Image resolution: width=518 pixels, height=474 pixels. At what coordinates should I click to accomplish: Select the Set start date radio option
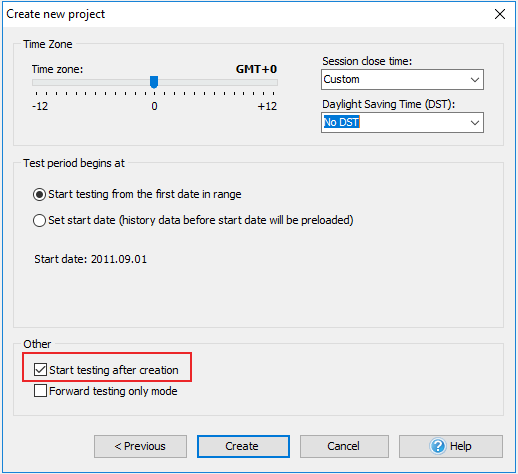pyautogui.click(x=39, y=220)
